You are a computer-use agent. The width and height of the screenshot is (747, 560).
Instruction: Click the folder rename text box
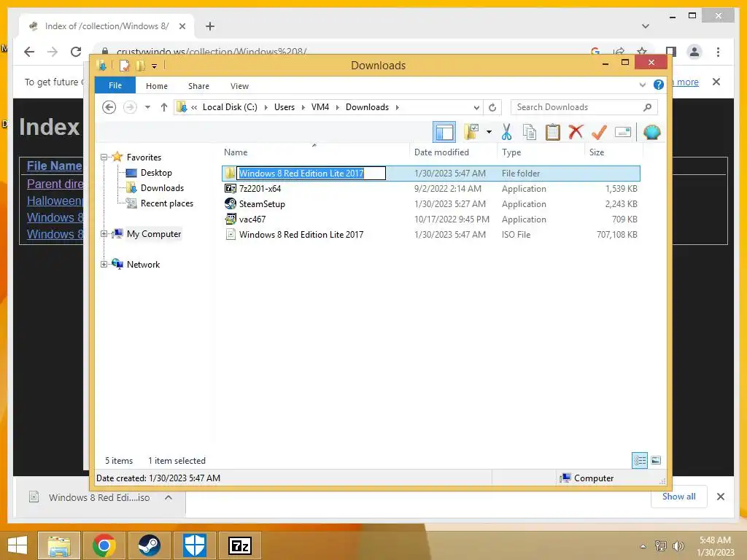click(x=311, y=174)
